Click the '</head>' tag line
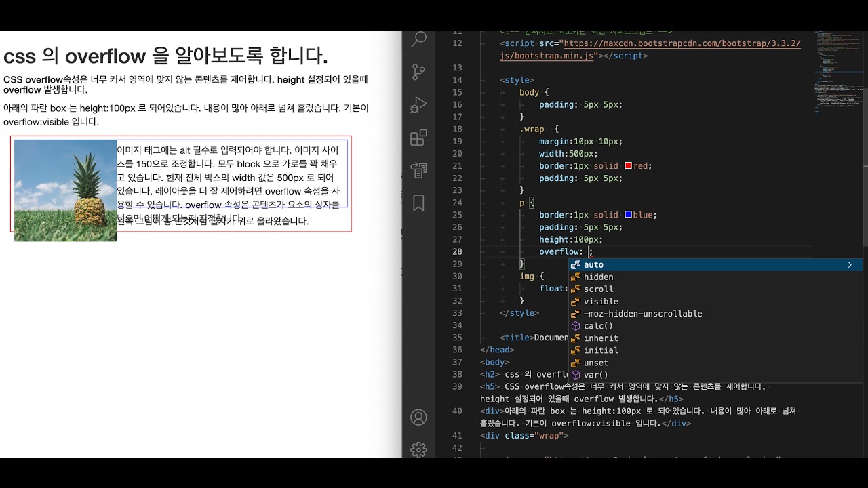 [497, 350]
